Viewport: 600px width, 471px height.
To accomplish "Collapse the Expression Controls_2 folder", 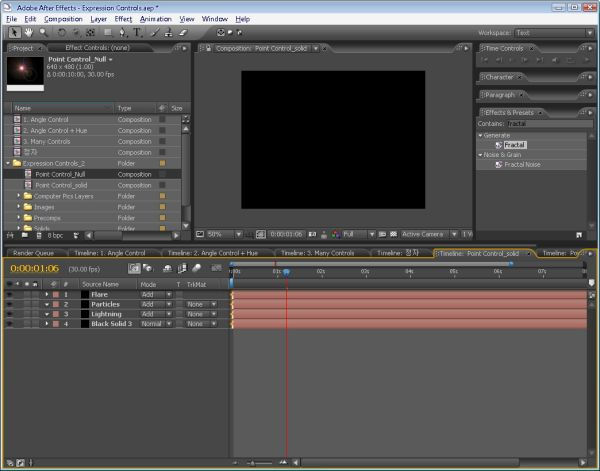I will click(8, 163).
